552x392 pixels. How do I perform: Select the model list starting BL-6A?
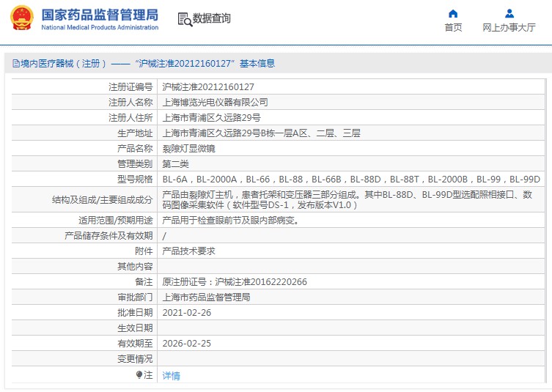tap(351, 180)
